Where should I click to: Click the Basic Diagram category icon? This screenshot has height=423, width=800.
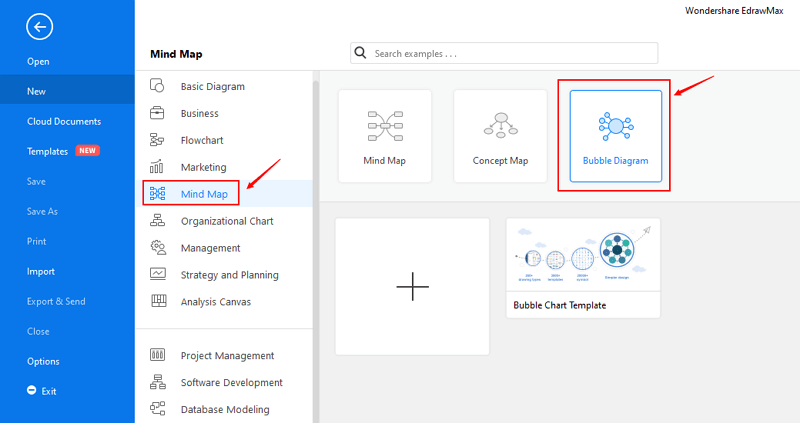click(157, 85)
